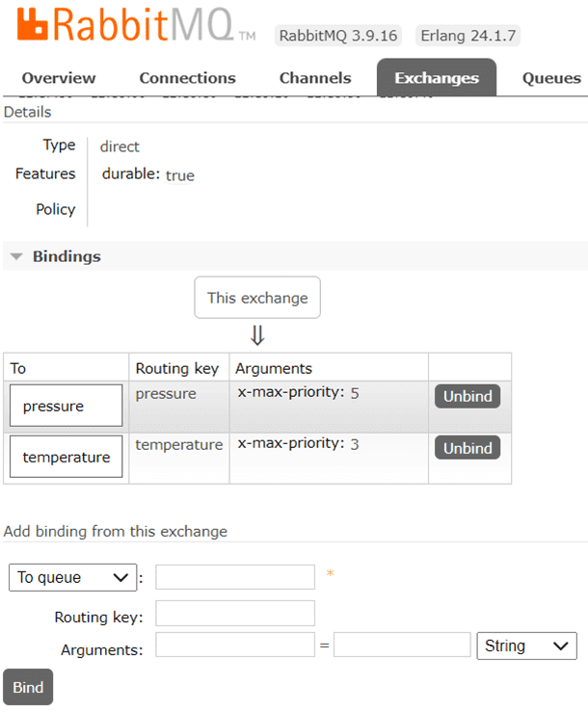The height and width of the screenshot is (712, 588).
Task: Open the String argument type dropdown
Action: [x=526, y=646]
